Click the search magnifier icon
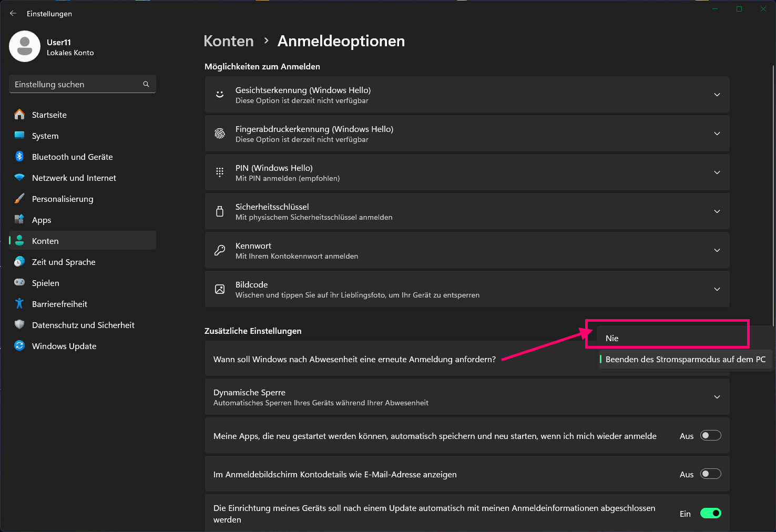The height and width of the screenshot is (532, 776). point(146,84)
